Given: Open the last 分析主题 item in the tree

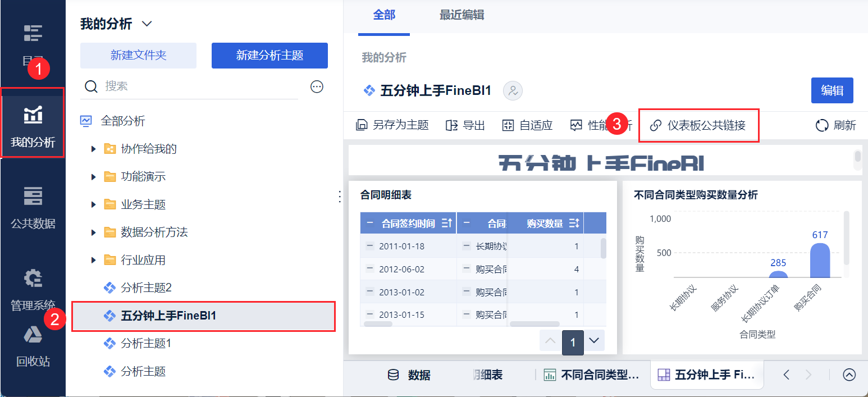Looking at the screenshot, I should coord(143,371).
